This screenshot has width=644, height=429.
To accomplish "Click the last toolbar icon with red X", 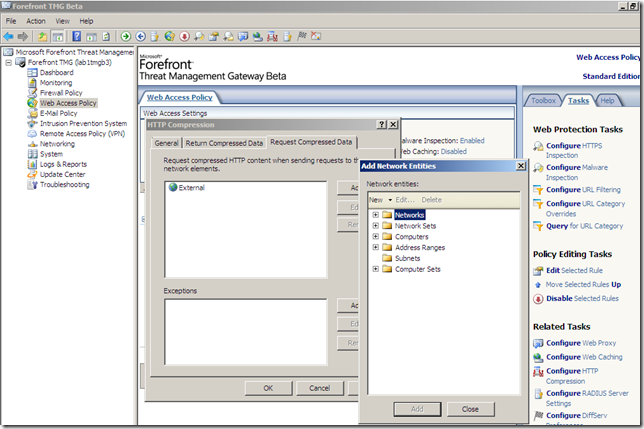I will pos(316,37).
